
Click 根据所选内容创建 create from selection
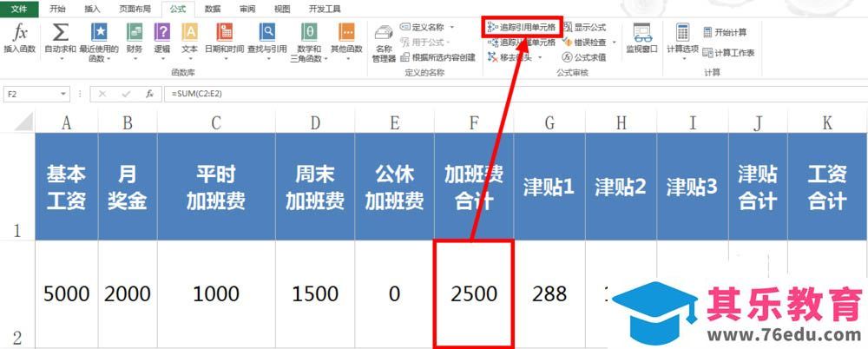coord(437,57)
